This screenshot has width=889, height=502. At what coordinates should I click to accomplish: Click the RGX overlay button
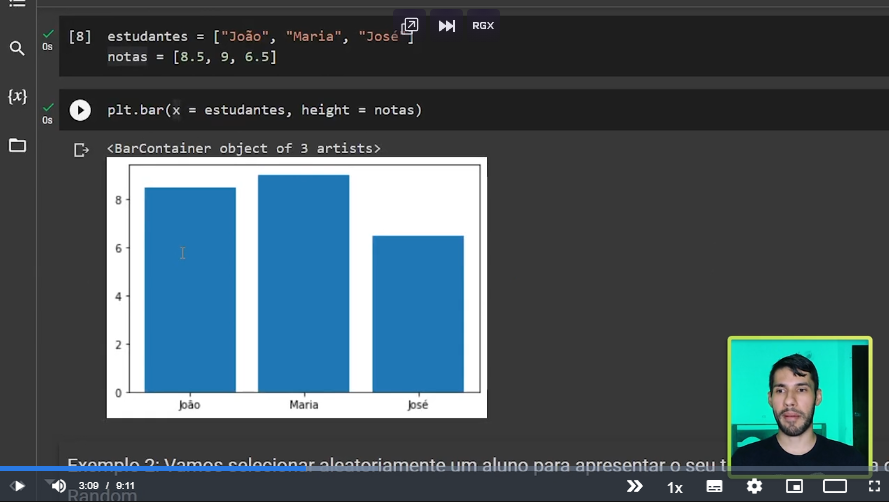pos(483,26)
